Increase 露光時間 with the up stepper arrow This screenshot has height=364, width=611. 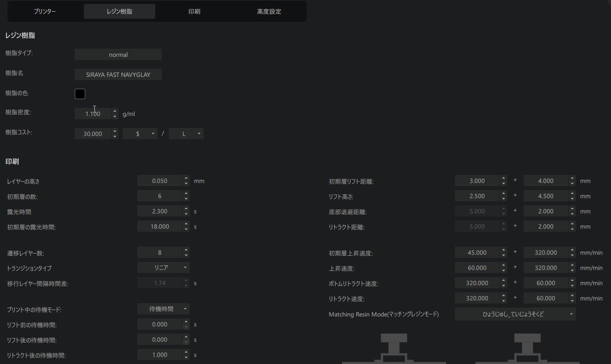[186, 209]
